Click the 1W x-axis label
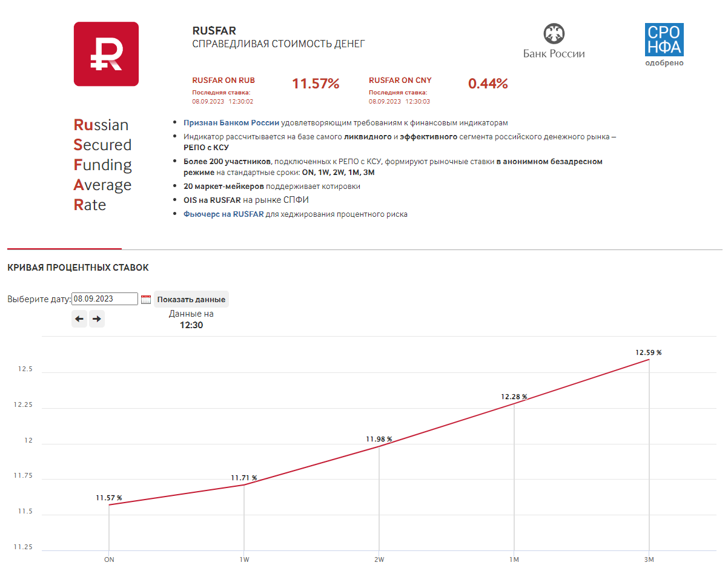The image size is (728, 571). click(x=244, y=559)
